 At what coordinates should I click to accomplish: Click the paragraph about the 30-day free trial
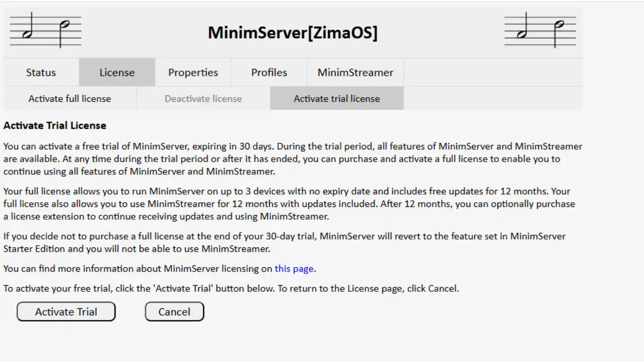[x=292, y=159]
